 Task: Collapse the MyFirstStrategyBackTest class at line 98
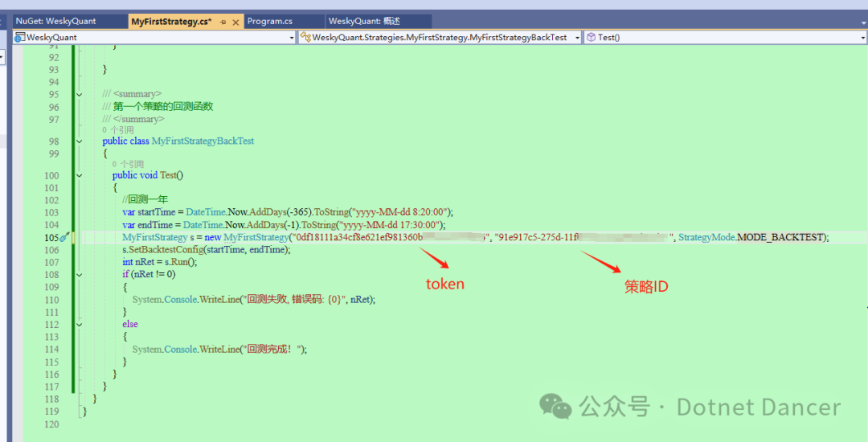tap(79, 141)
